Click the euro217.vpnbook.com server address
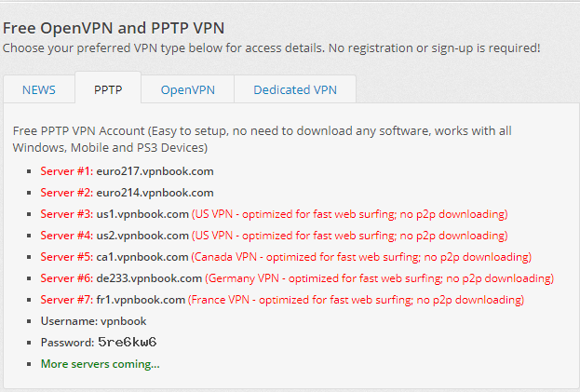This screenshot has width=580, height=392. click(x=155, y=171)
